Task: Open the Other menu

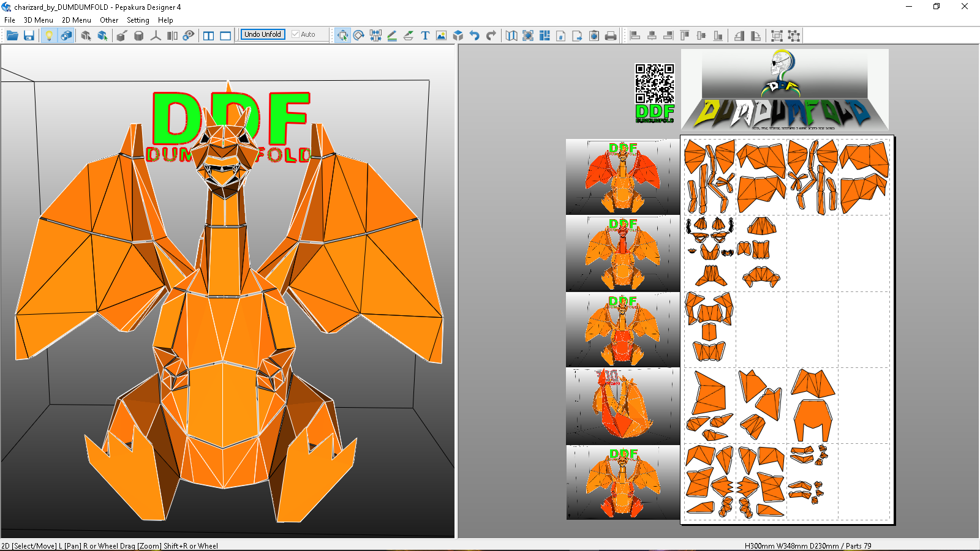Action: (109, 20)
